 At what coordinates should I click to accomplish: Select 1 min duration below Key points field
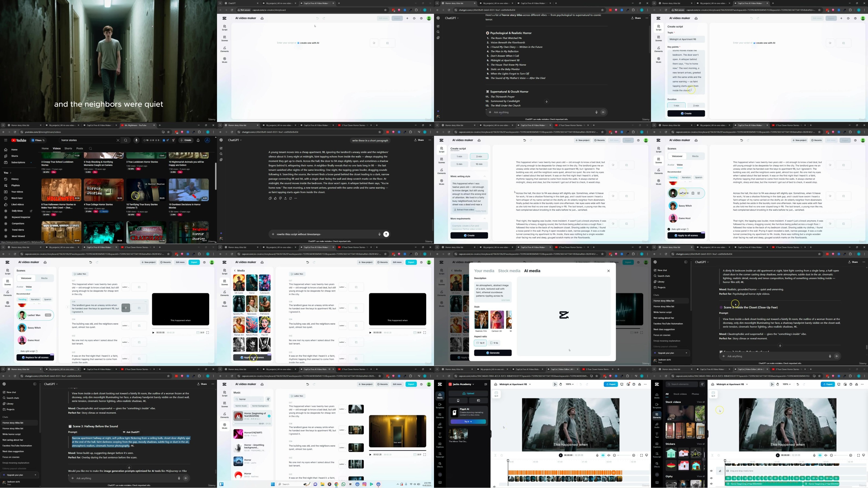pos(676,105)
